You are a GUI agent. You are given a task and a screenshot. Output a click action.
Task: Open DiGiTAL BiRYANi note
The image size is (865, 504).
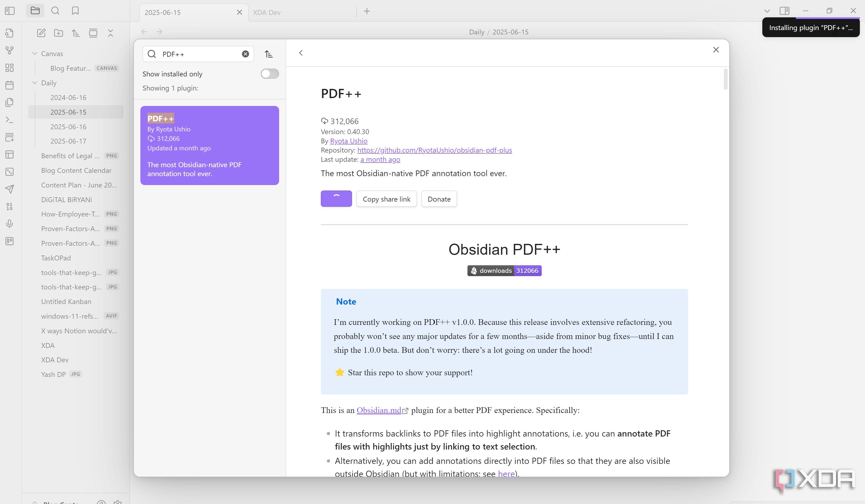(x=76, y=199)
